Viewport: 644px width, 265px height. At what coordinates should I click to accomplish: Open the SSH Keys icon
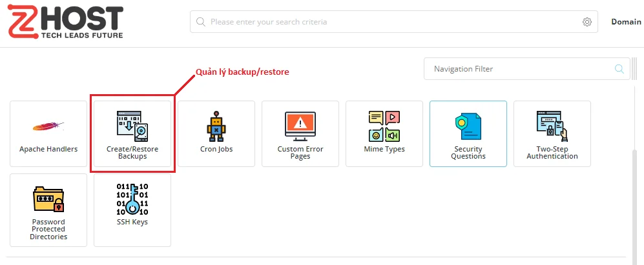tap(132, 199)
